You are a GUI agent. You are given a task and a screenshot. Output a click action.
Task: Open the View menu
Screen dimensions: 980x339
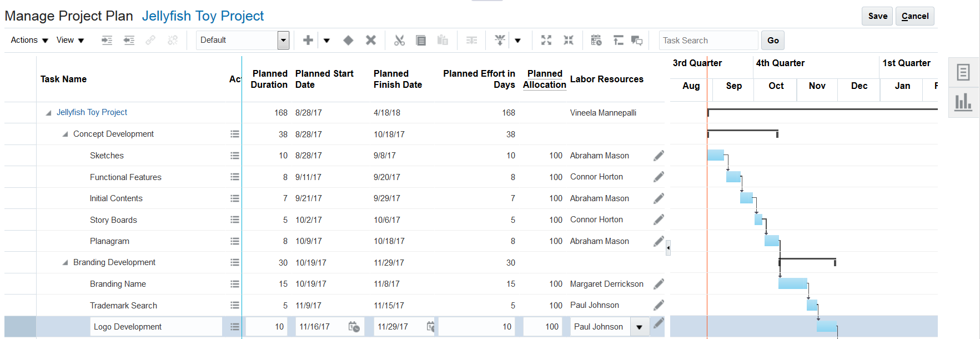coord(70,40)
